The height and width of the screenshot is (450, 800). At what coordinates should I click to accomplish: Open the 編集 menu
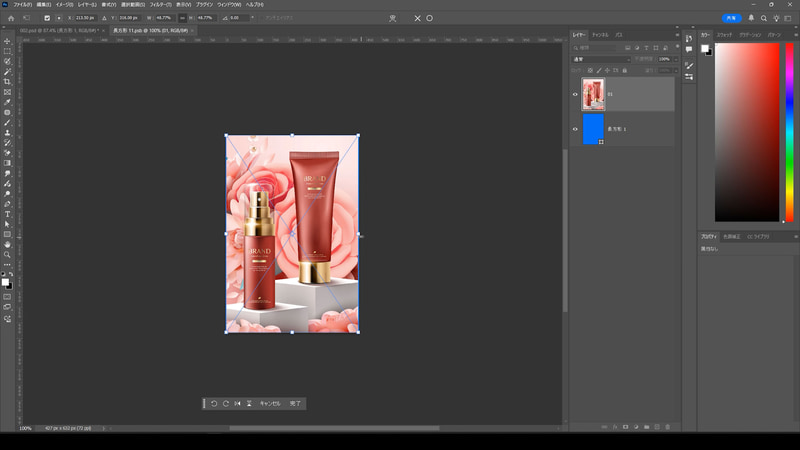43,5
